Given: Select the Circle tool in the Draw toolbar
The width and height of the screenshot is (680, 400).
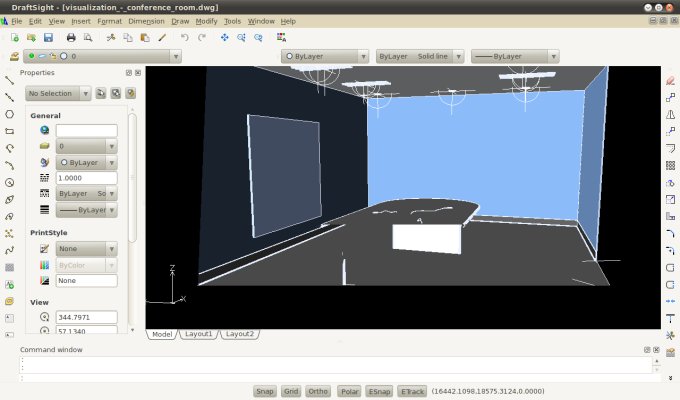Looking at the screenshot, I should pos(9,182).
